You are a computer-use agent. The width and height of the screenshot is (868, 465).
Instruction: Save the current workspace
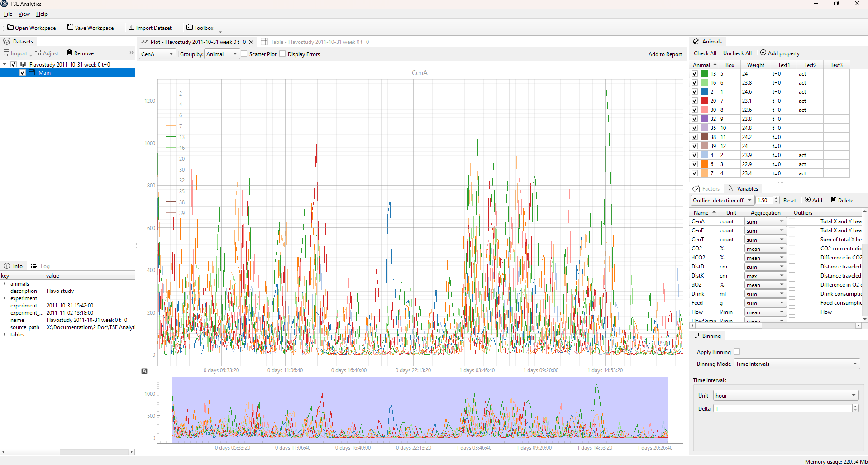[x=90, y=28]
